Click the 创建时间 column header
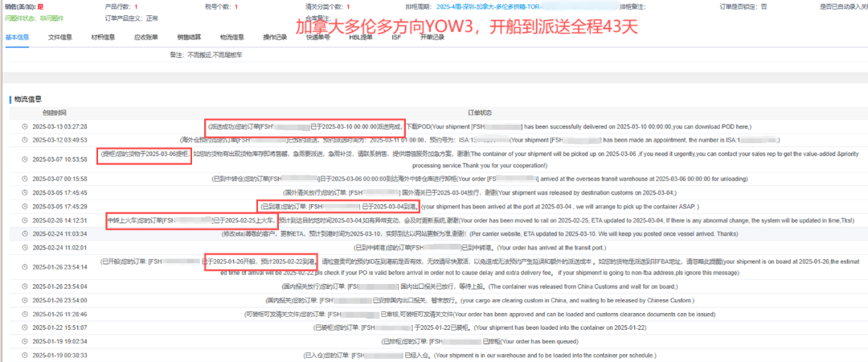The image size is (868, 362). click(55, 113)
